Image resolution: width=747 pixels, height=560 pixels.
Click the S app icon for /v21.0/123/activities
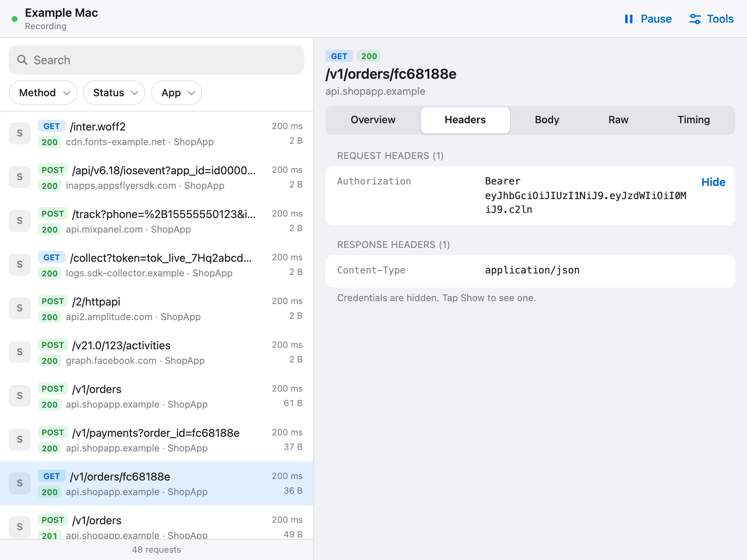coord(20,352)
